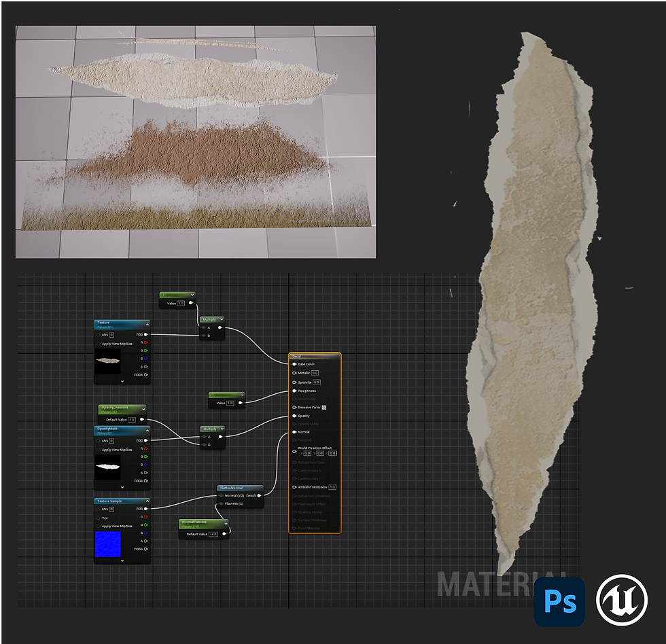
Task: Click the red R output pin of Texture Param2D node
Action: [x=145, y=342]
